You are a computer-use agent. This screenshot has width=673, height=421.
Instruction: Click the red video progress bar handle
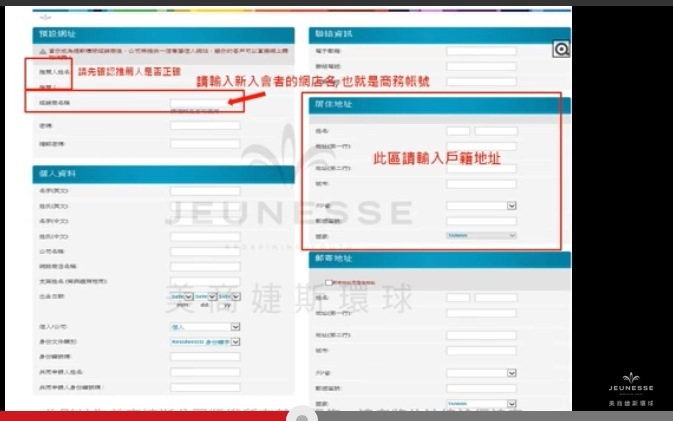pos(302,416)
